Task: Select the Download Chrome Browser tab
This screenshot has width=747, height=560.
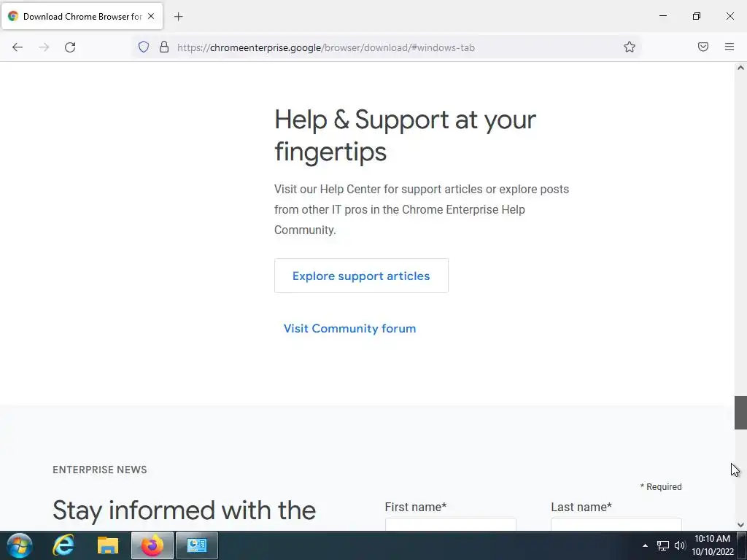Action: 82,16
